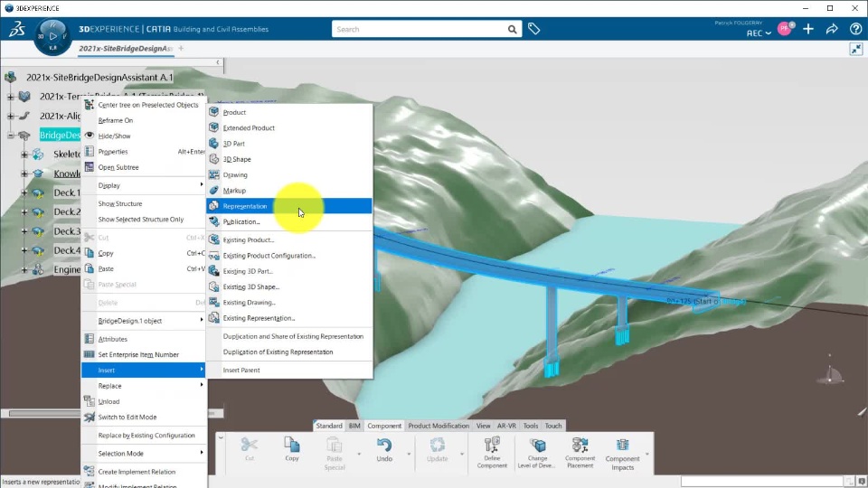The height and width of the screenshot is (488, 868).
Task: Expand the Selection Mode submenu
Action: (144, 454)
